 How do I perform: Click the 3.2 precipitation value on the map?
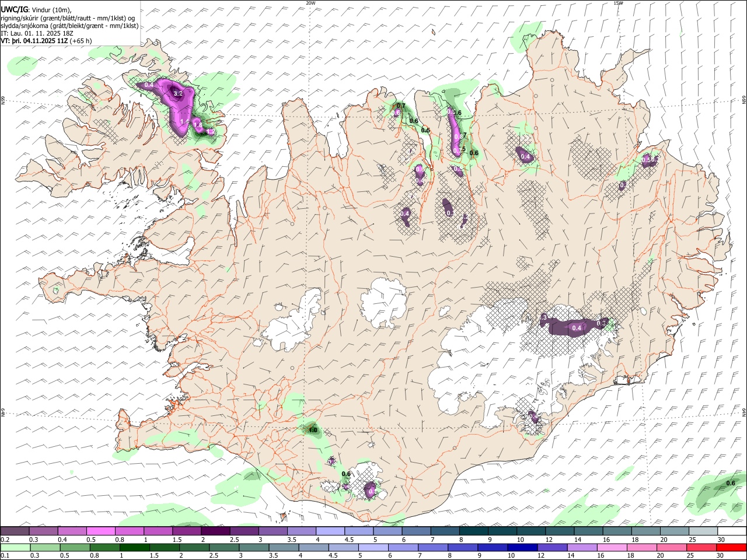pos(179,93)
